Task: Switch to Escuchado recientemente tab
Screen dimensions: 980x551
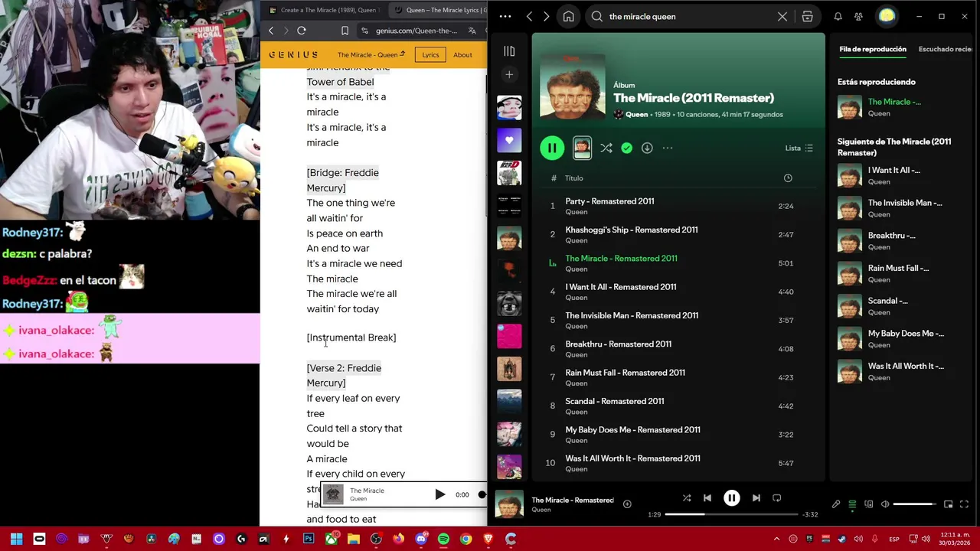Action: (945, 49)
